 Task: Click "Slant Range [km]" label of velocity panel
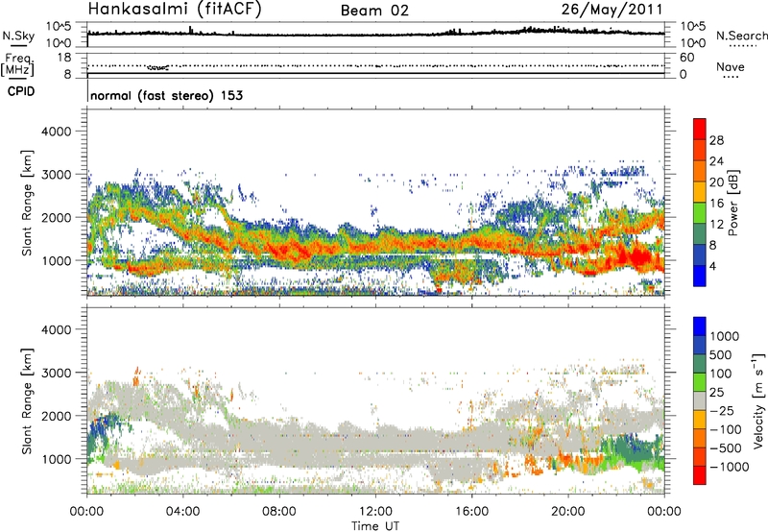[x=27, y=400]
